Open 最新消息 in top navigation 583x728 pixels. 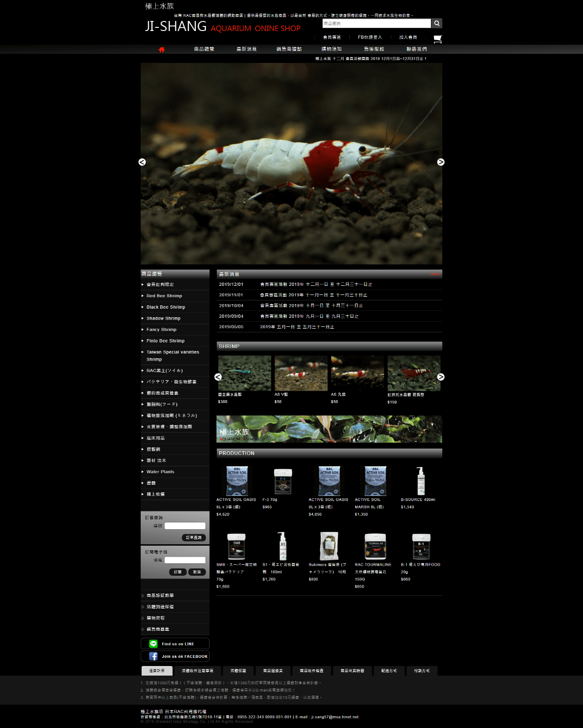(x=246, y=49)
